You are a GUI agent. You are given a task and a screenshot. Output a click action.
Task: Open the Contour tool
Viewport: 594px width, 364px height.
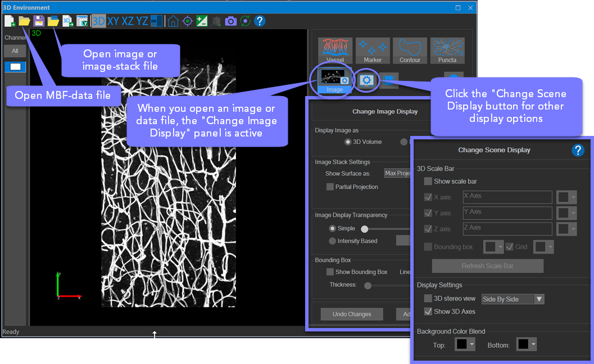tap(410, 51)
